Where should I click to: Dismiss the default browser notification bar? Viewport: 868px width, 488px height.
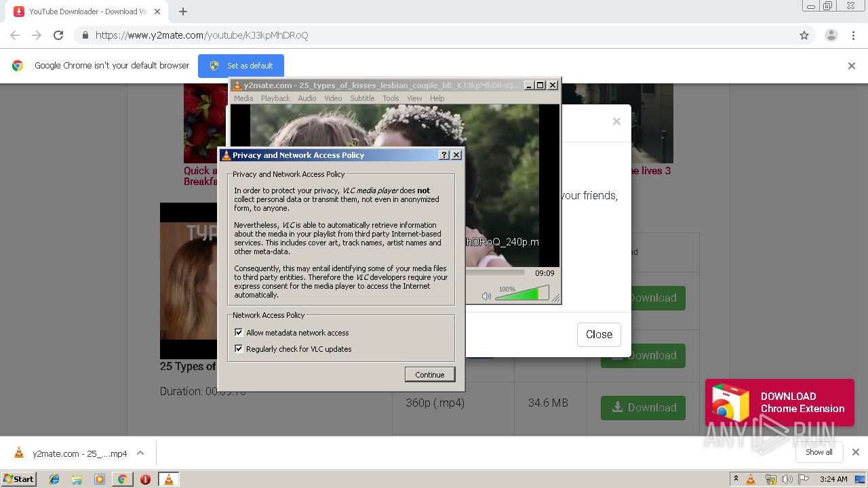pyautogui.click(x=852, y=66)
